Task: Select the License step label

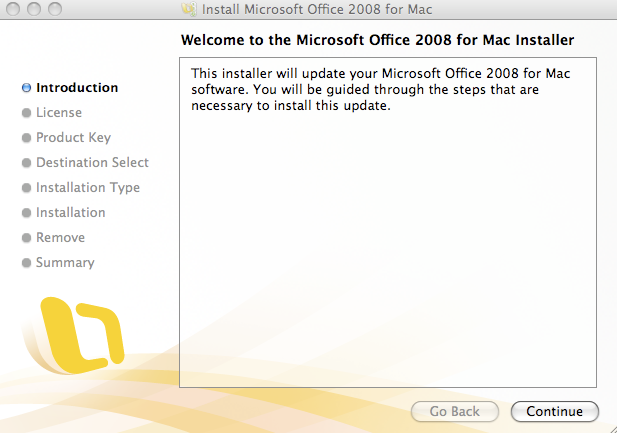Action: (59, 113)
